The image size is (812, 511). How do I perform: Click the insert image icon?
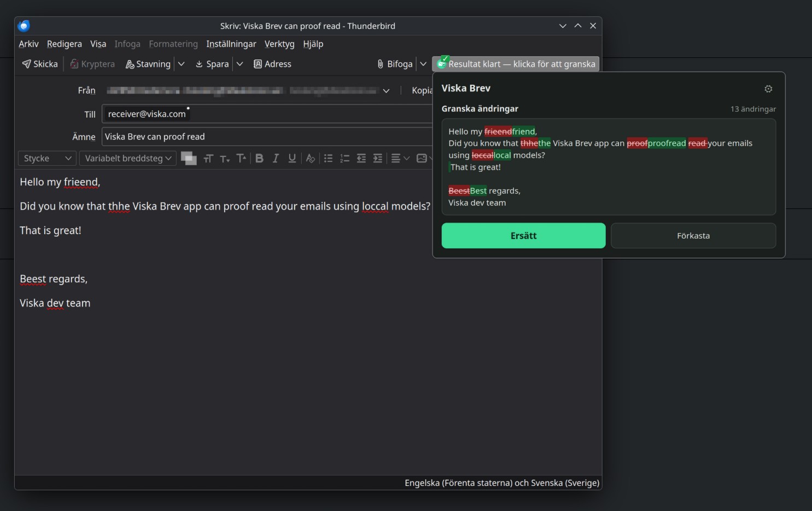(422, 158)
